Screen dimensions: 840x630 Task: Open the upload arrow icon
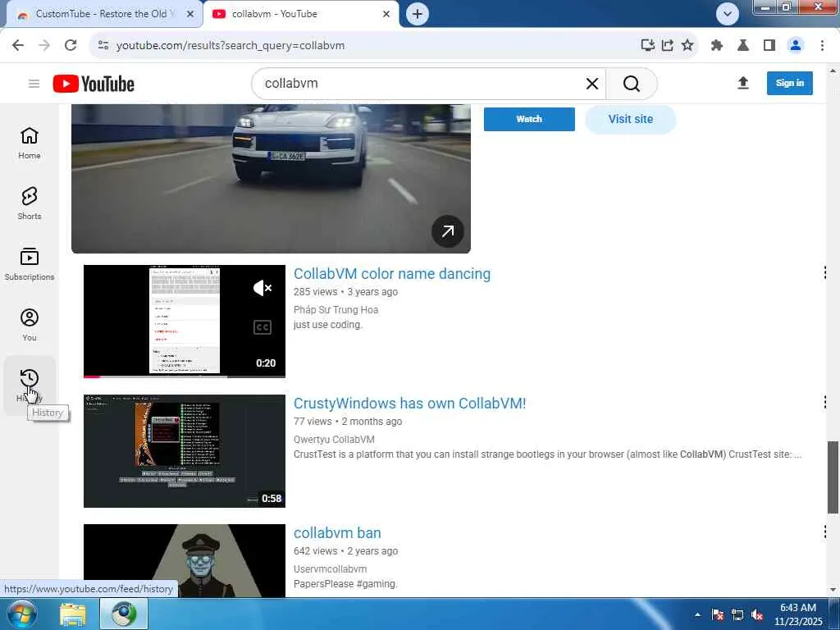(x=743, y=83)
